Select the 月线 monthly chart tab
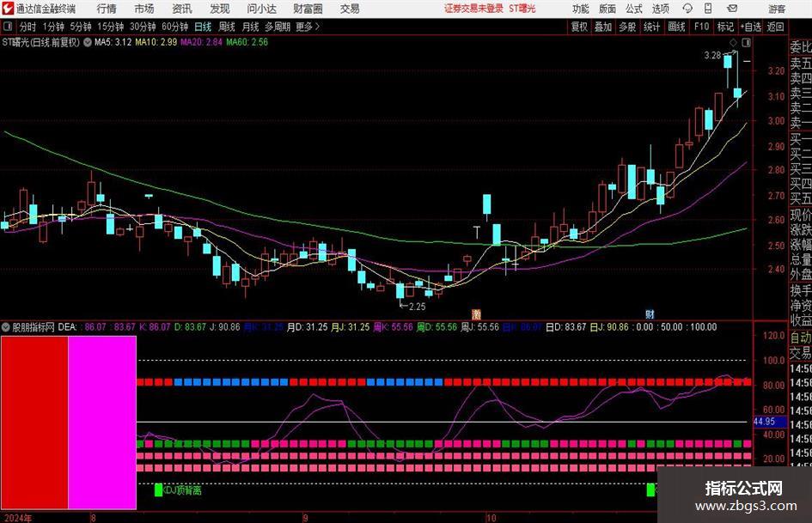The image size is (812, 523). [250, 27]
